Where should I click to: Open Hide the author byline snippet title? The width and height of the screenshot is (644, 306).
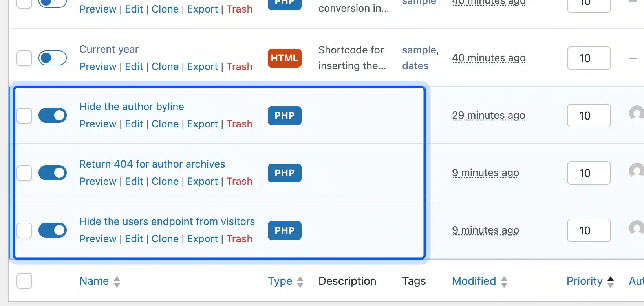(x=132, y=107)
